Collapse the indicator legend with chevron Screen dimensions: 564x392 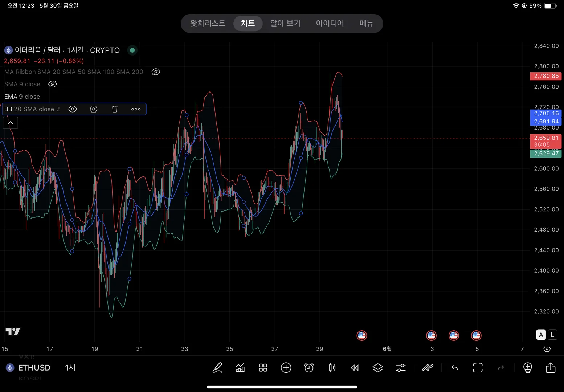(x=11, y=123)
